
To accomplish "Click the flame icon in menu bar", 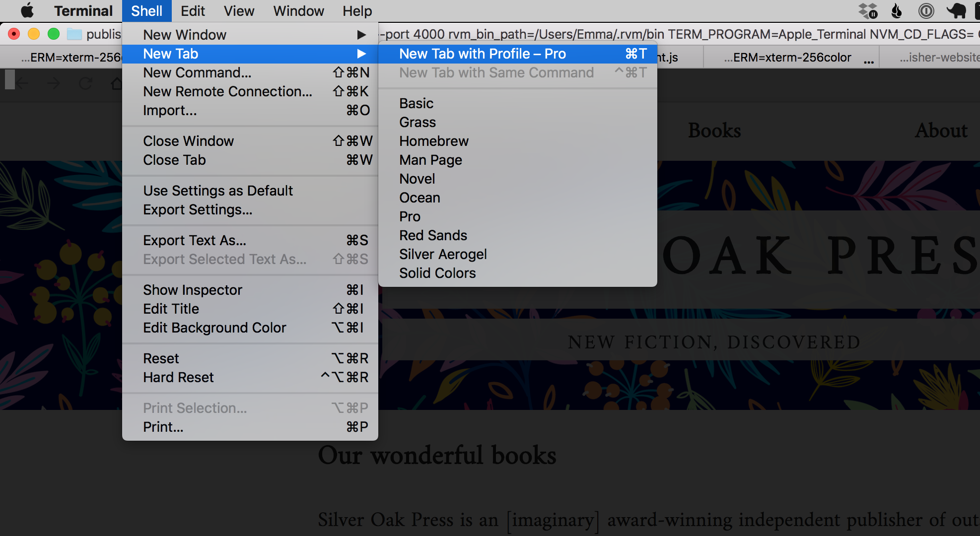I will pos(897,10).
